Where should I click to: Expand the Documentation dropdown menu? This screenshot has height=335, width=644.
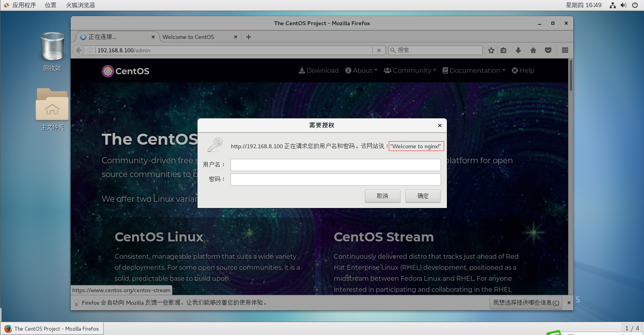[474, 70]
